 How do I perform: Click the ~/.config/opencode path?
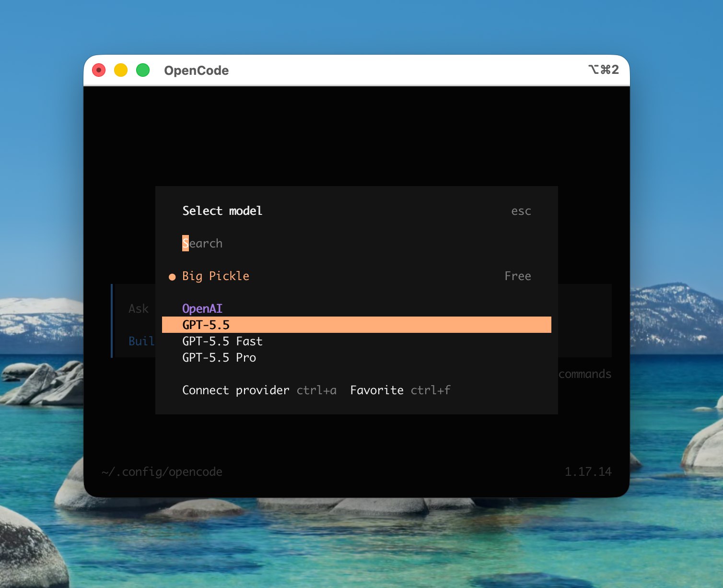point(162,471)
